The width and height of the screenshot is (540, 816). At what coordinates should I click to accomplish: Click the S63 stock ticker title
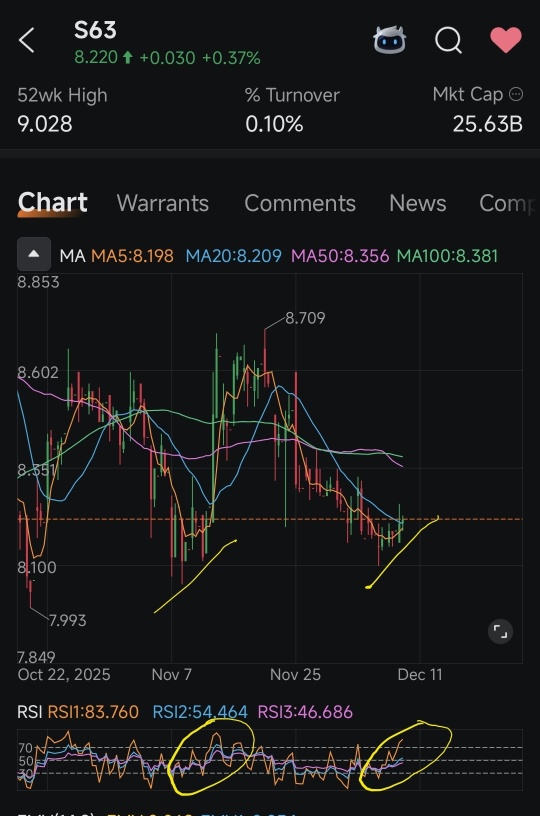pyautogui.click(x=95, y=30)
